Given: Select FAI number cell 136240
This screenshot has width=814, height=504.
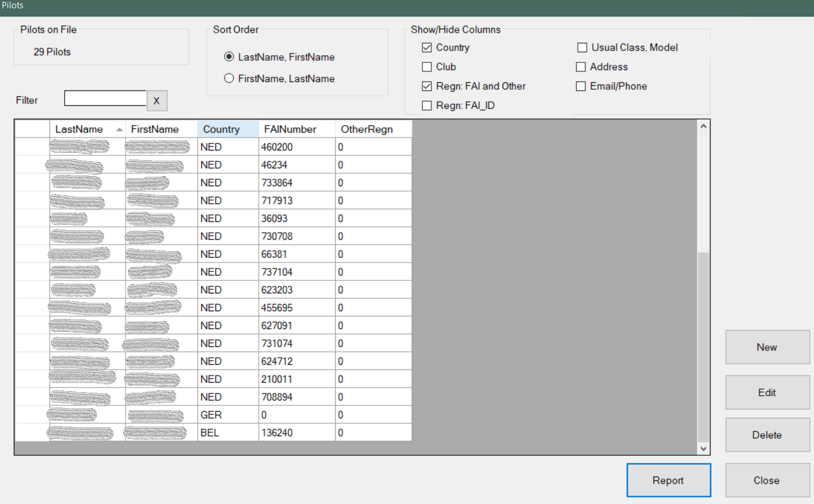Looking at the screenshot, I should pyautogui.click(x=297, y=433).
